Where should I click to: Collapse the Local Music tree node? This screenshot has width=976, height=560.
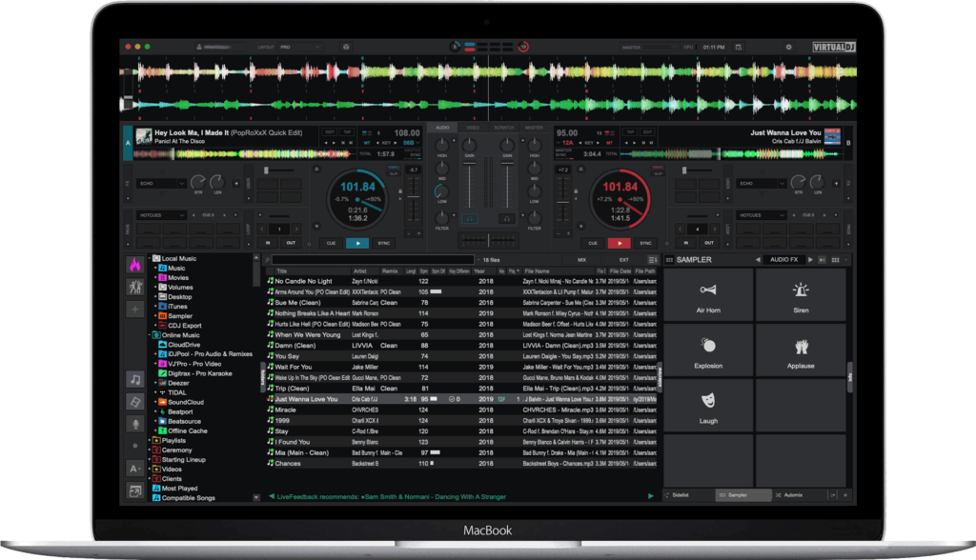click(150, 258)
